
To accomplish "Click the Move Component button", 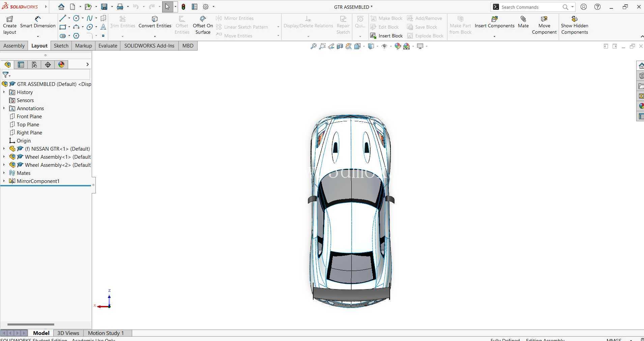I will coord(544,25).
